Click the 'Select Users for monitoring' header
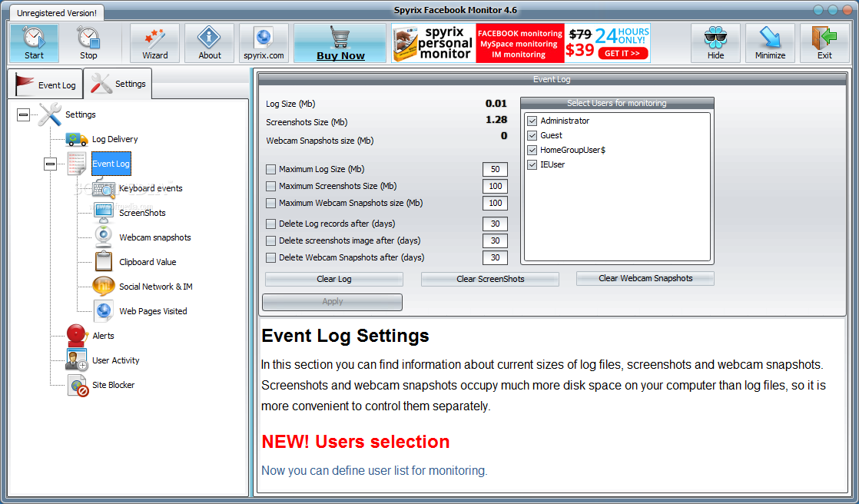The width and height of the screenshot is (859, 504). coord(617,103)
